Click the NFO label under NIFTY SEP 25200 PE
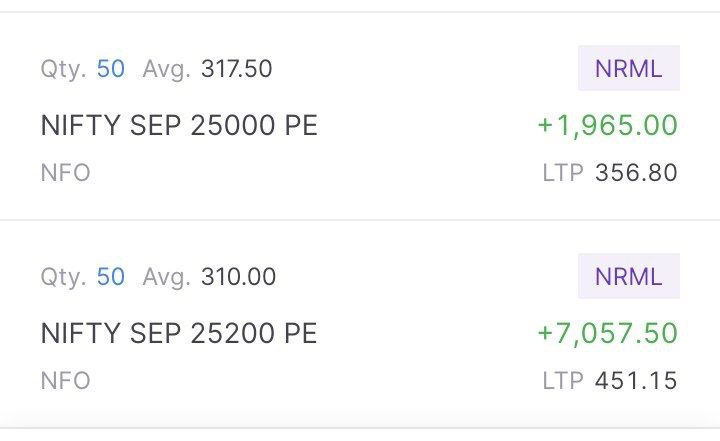This screenshot has width=720, height=441. [x=66, y=381]
